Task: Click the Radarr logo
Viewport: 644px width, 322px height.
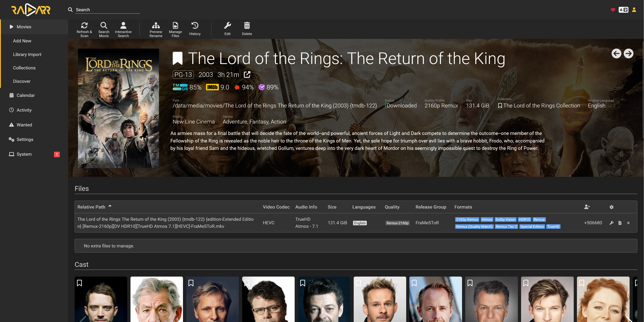Action: click(x=31, y=10)
